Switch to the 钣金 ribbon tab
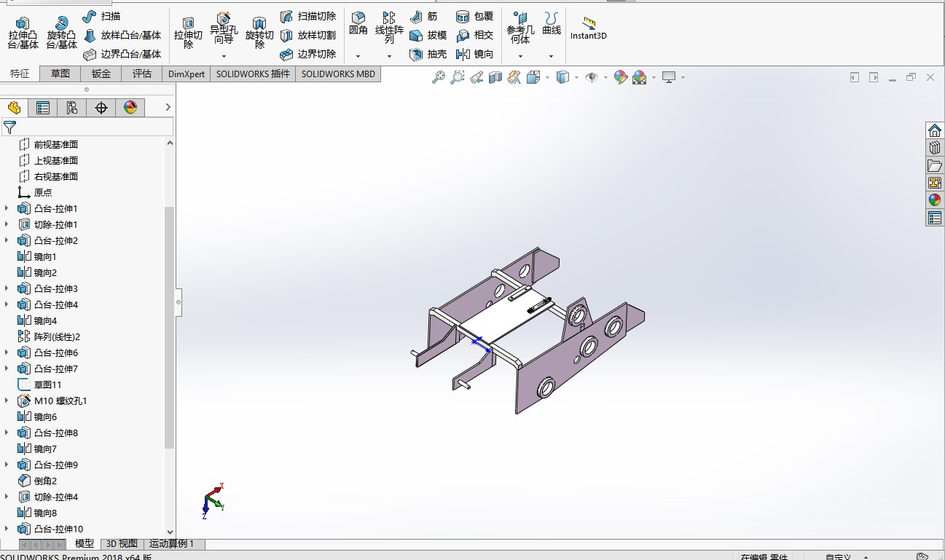 [x=101, y=74]
